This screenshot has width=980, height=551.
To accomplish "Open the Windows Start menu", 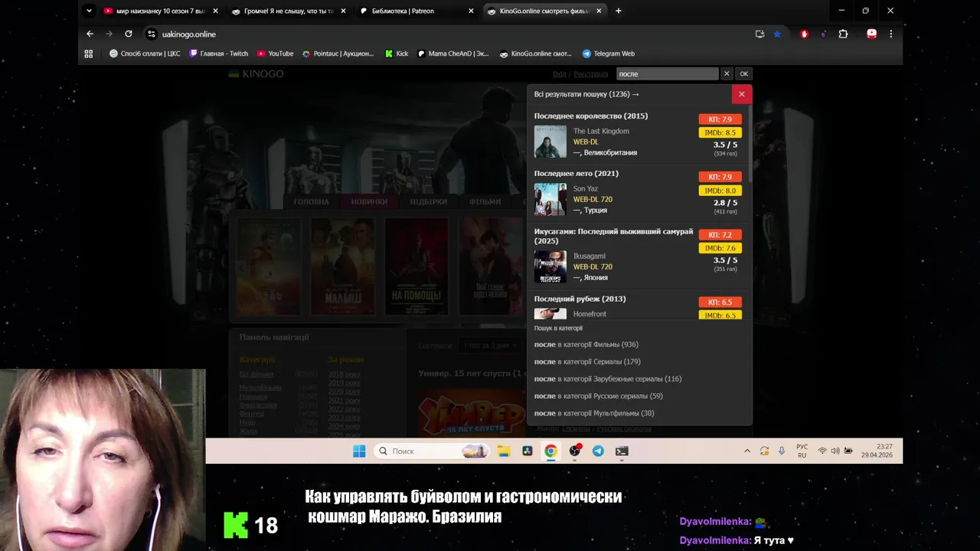I will click(x=359, y=451).
